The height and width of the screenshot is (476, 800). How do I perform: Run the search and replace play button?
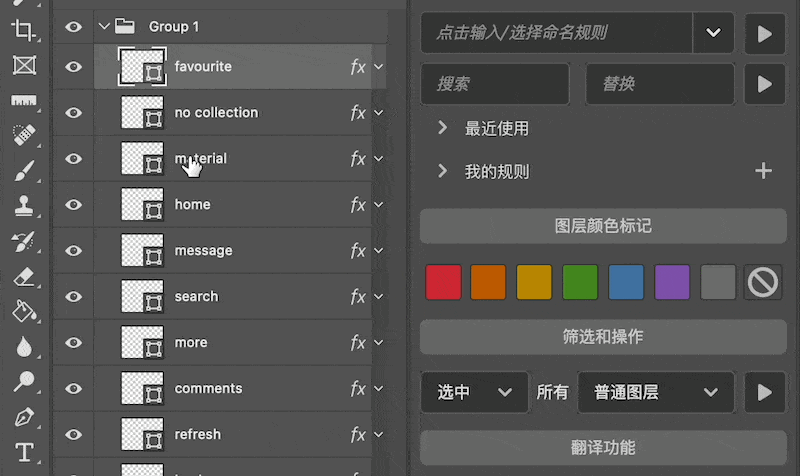coord(764,84)
